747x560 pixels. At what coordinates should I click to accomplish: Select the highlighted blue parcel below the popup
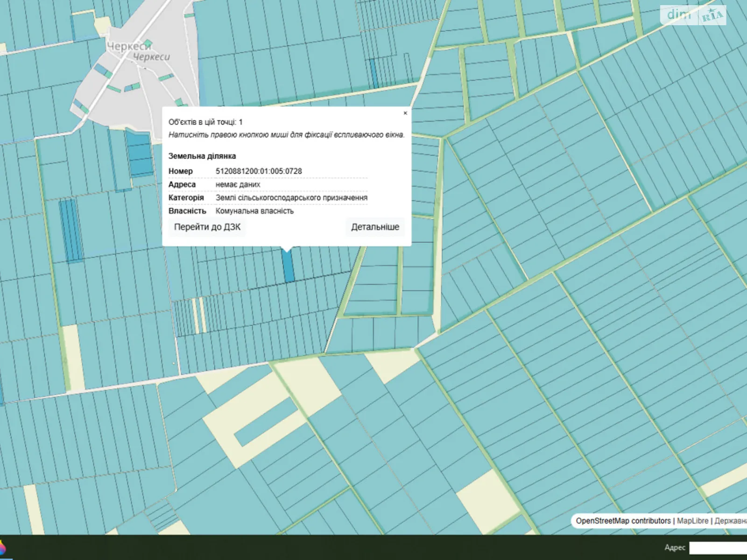(288, 266)
